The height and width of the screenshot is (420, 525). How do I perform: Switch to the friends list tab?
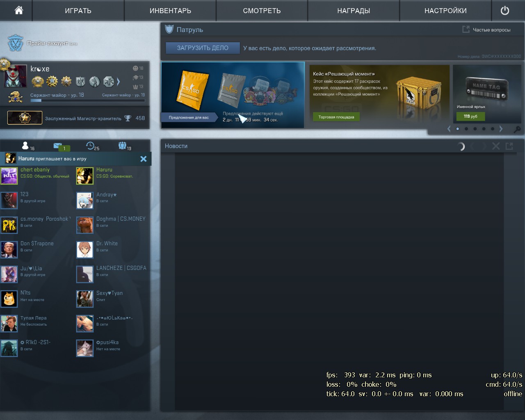27,146
